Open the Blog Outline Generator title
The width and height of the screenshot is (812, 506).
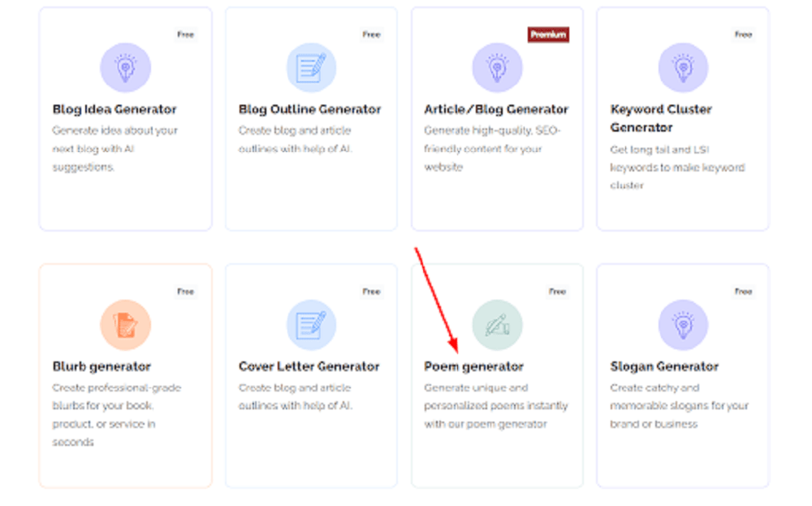[311, 110]
